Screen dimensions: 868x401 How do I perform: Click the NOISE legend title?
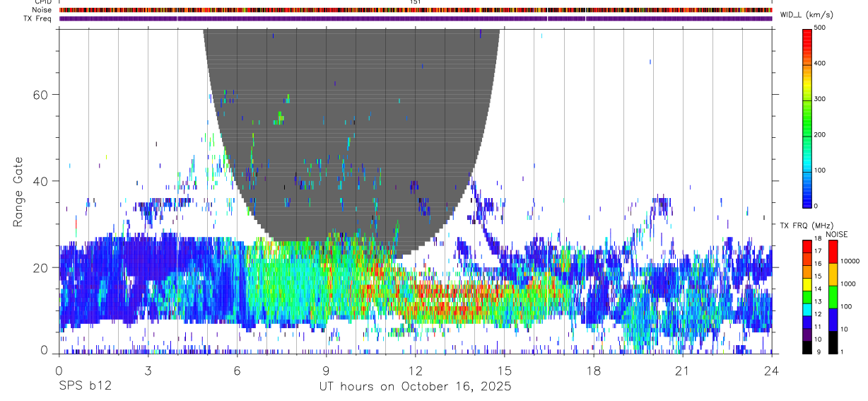coord(837,234)
